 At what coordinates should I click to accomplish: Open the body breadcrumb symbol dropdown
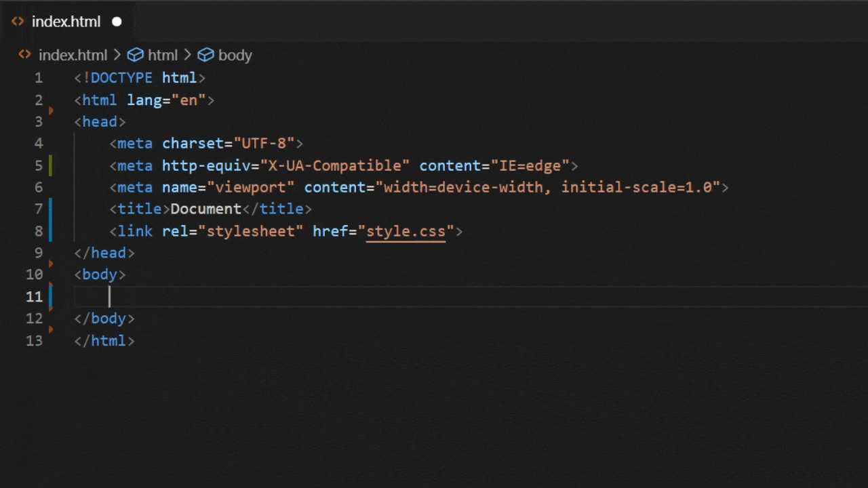[235, 55]
